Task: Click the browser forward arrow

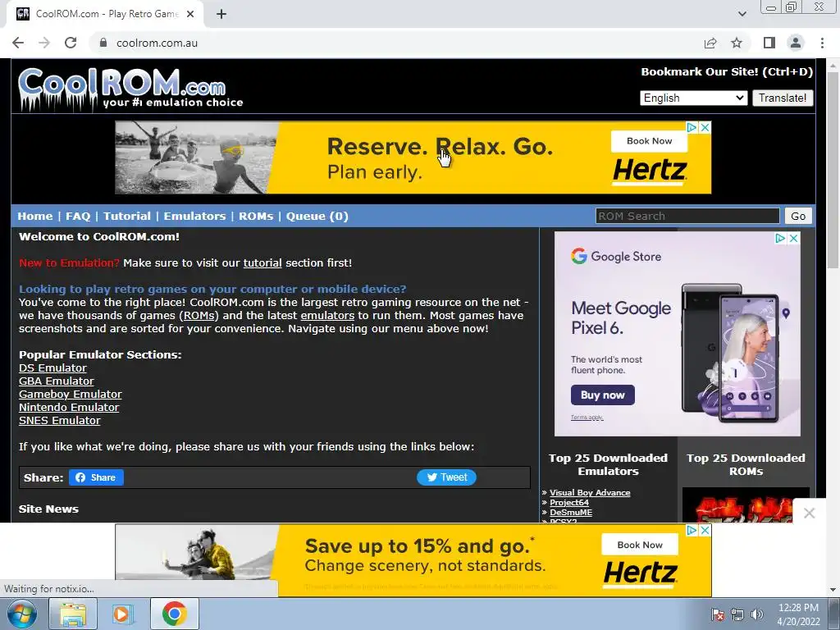Action: (44, 43)
